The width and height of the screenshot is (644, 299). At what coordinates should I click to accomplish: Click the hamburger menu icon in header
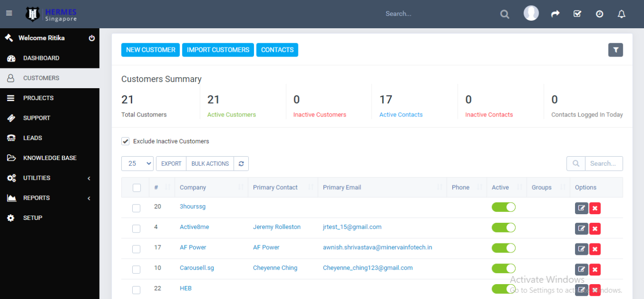pos(9,13)
